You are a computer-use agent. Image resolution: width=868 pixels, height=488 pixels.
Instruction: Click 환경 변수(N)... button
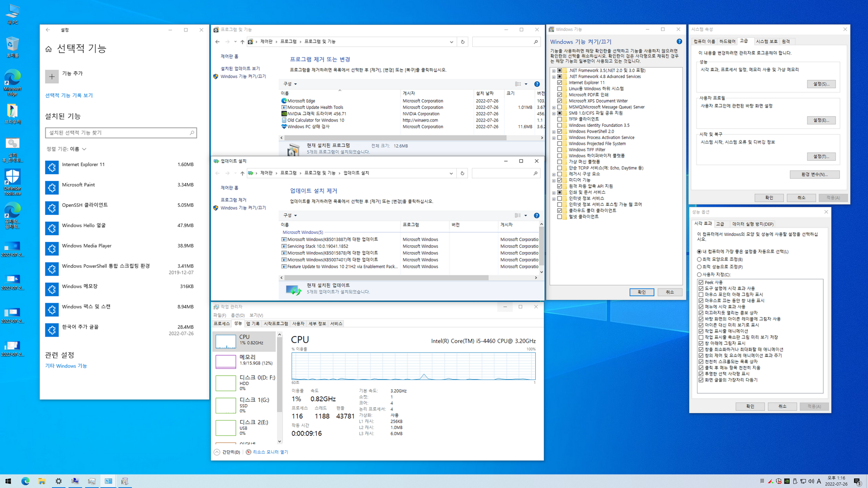814,174
